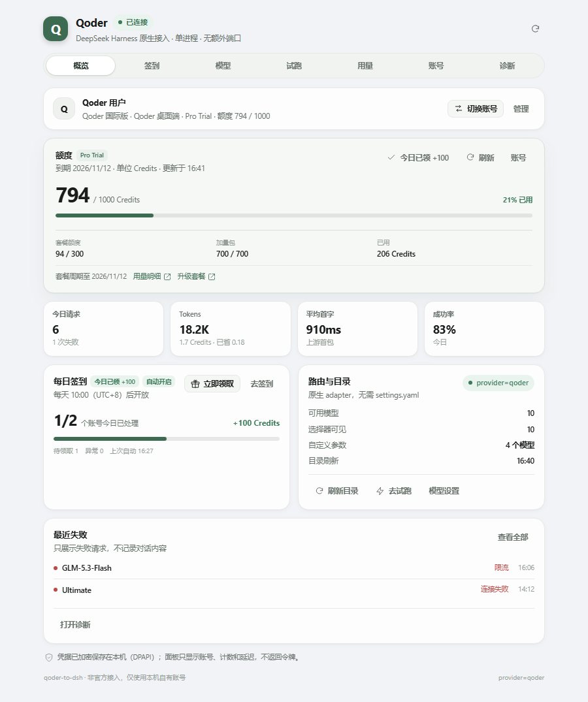
Task: Click 账号 in the quota card header
Action: pos(518,157)
